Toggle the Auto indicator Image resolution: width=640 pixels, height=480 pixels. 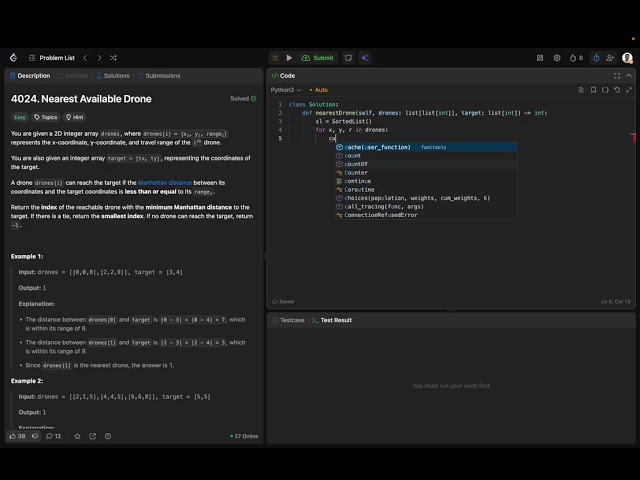319,90
